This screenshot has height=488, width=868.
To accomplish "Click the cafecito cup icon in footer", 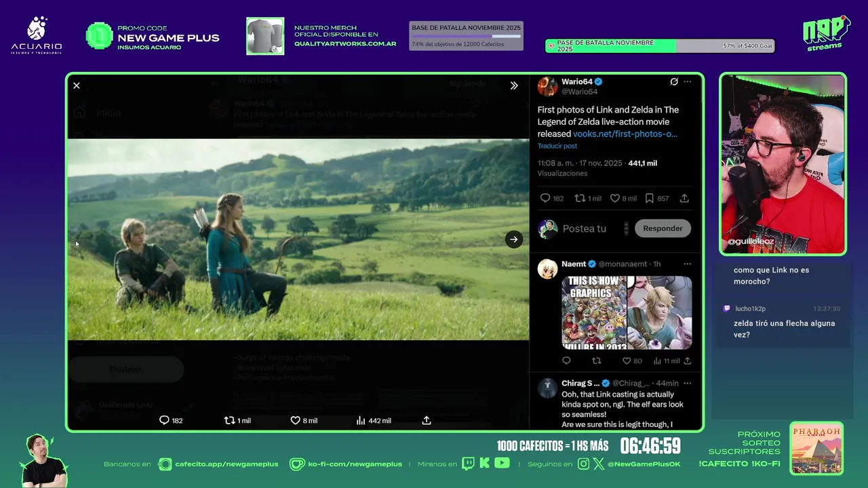I will coord(165,464).
